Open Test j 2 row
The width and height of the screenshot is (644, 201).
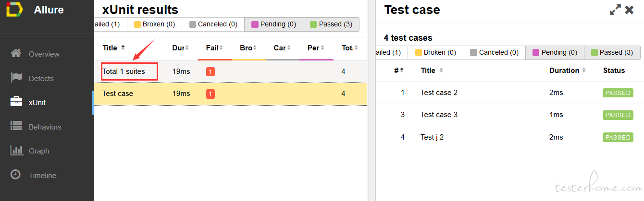coord(510,137)
